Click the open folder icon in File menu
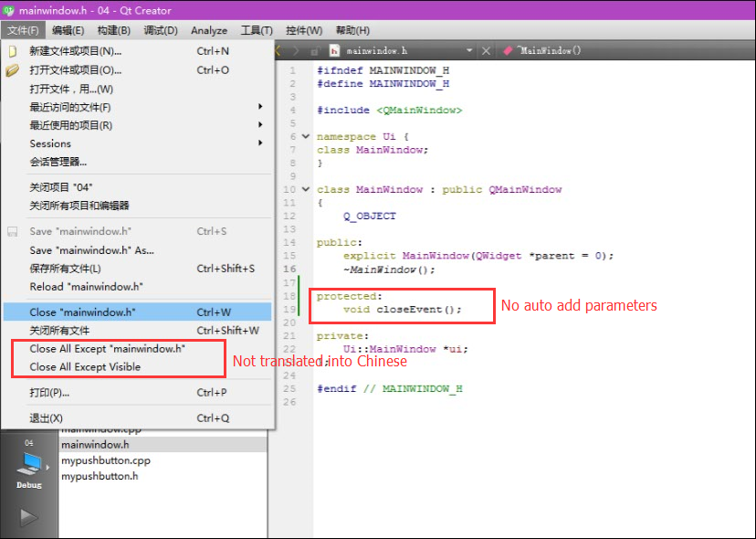 click(x=13, y=70)
